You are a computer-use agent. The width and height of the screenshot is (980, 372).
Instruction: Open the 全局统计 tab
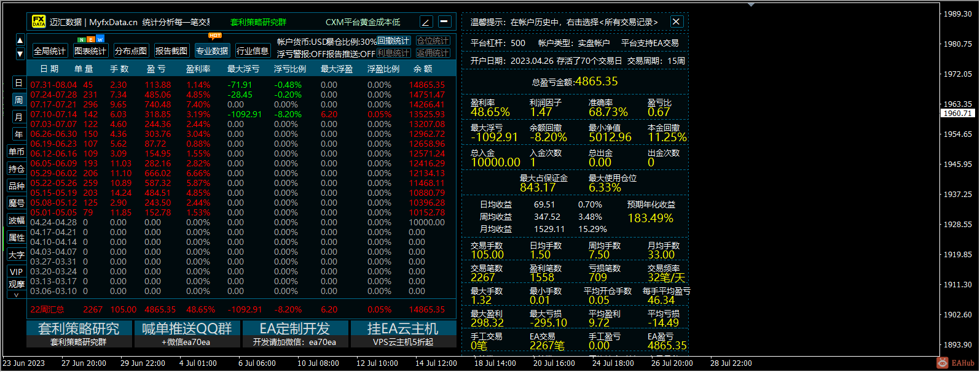tap(50, 51)
